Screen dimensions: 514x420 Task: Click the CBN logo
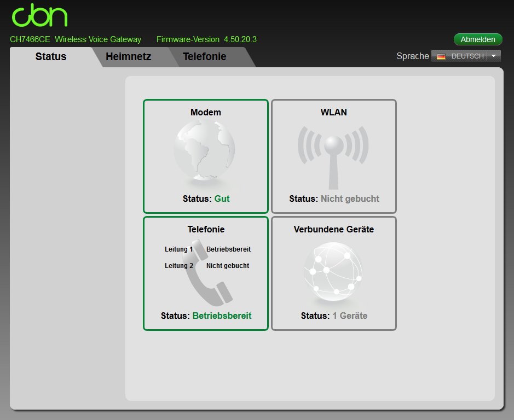click(x=39, y=15)
